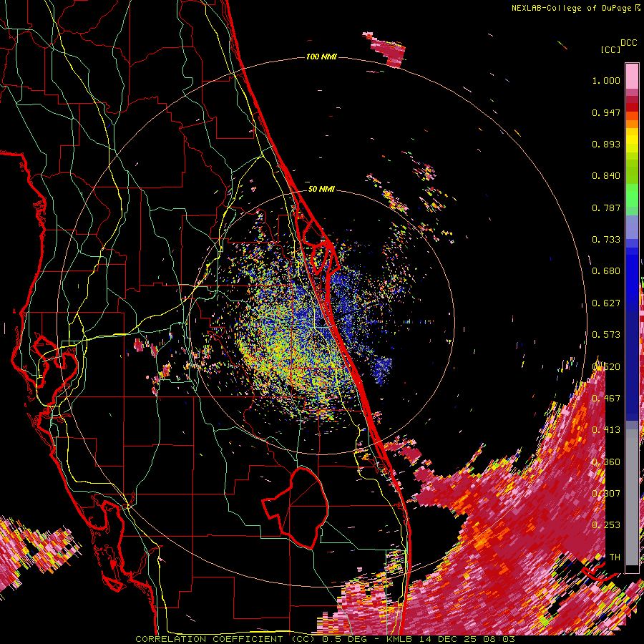The height and width of the screenshot is (644, 644).
Task: Click the magenta echo patch above the 100 NMI ring
Action: [x=385, y=49]
